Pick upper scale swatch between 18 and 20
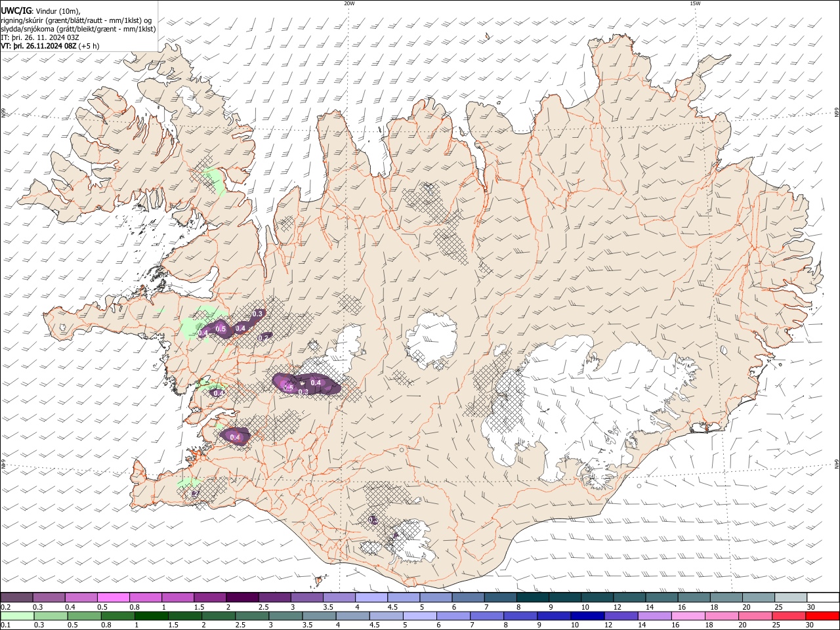This screenshot has width=840, height=630. point(726,598)
